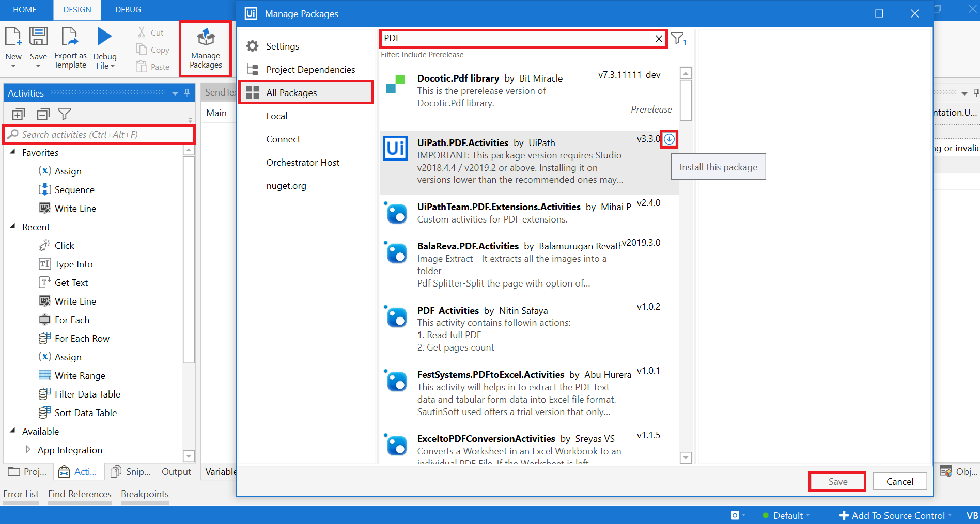
Task: Click Add To Source Control
Action: pyautogui.click(x=895, y=515)
